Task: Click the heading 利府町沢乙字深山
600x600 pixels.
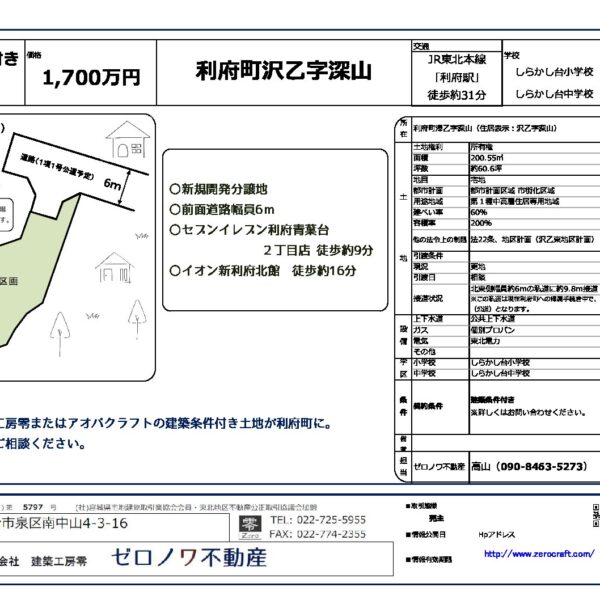Action: coord(284,71)
